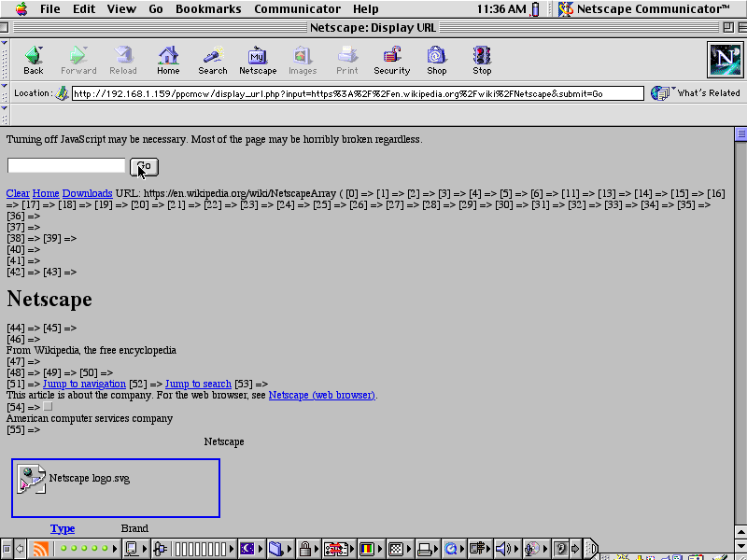Toggle the checkbox after [54] =>
Image resolution: width=747 pixels, height=560 pixels.
tap(48, 406)
